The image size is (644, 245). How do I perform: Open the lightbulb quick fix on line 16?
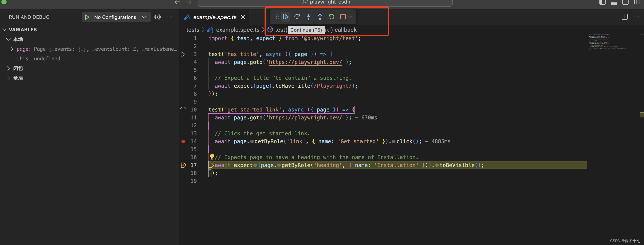212,156
